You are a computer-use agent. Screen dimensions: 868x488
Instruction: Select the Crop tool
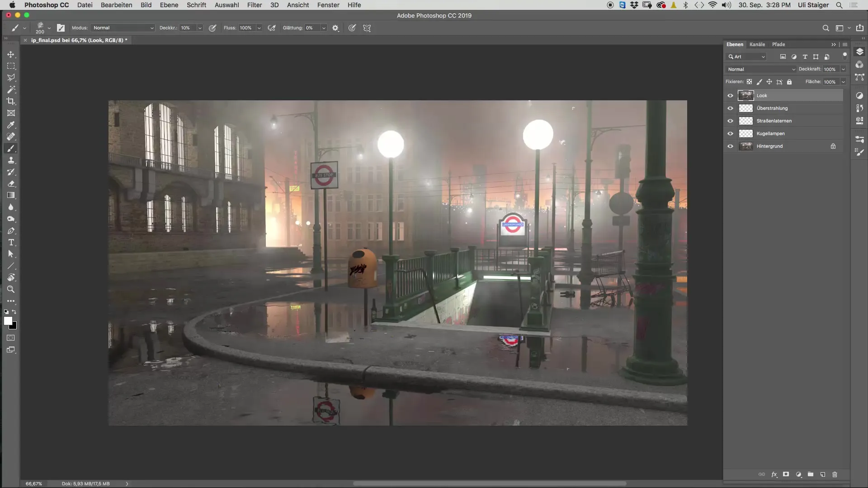click(11, 101)
